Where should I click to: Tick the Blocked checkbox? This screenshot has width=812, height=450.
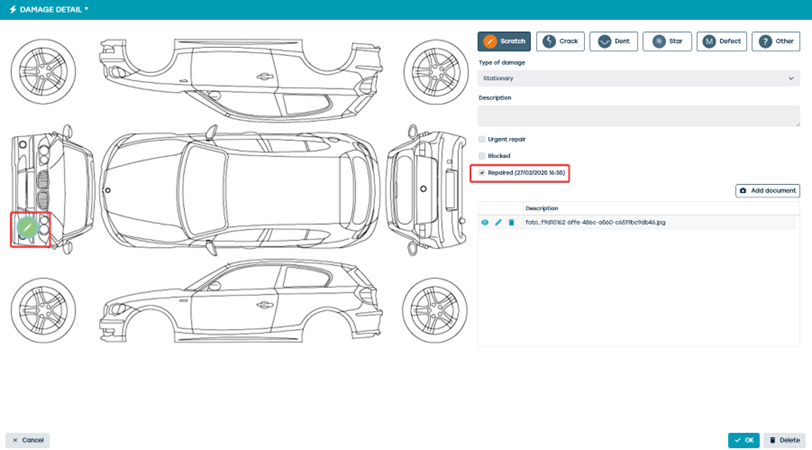click(x=482, y=156)
